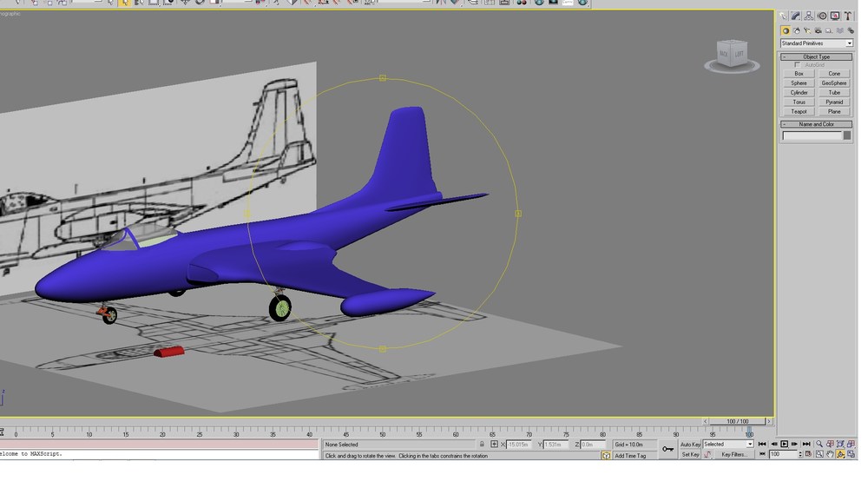Viewport: 868px width, 488px height.
Task: Toggle the selection lock padlock icon
Action: tap(482, 445)
